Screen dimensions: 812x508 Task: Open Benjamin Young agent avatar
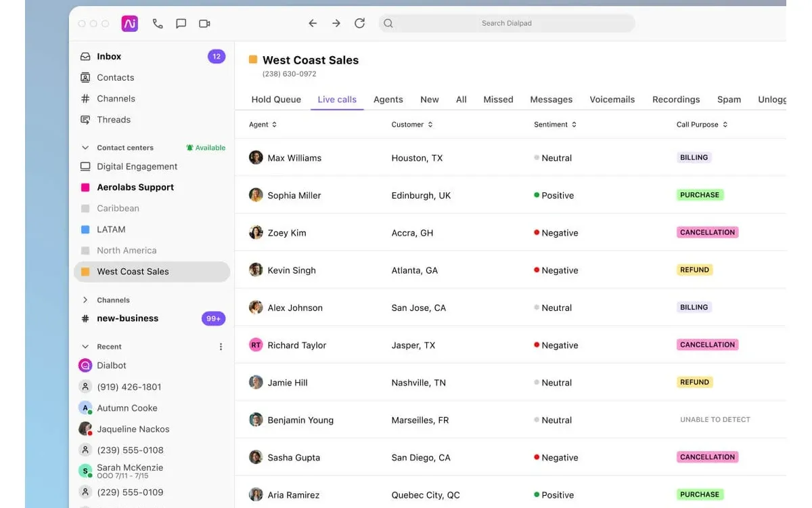[256, 420]
